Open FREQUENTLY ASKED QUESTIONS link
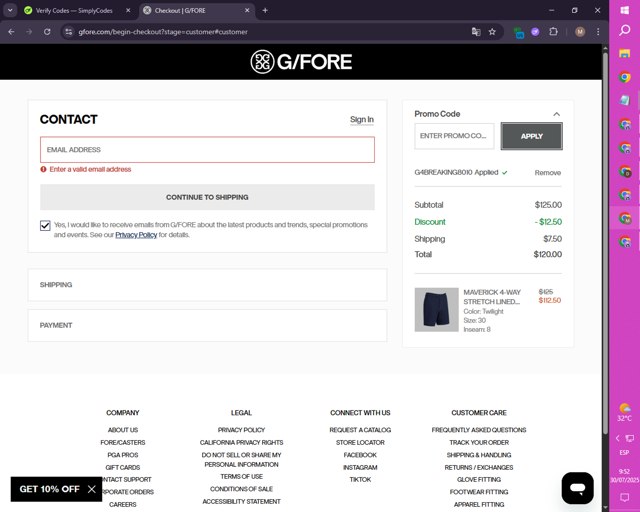 (479, 430)
